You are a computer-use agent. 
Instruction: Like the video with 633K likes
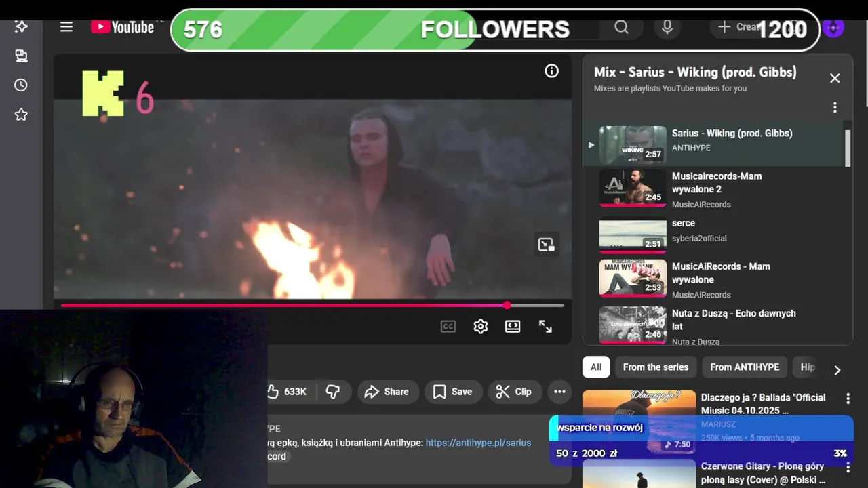click(288, 392)
